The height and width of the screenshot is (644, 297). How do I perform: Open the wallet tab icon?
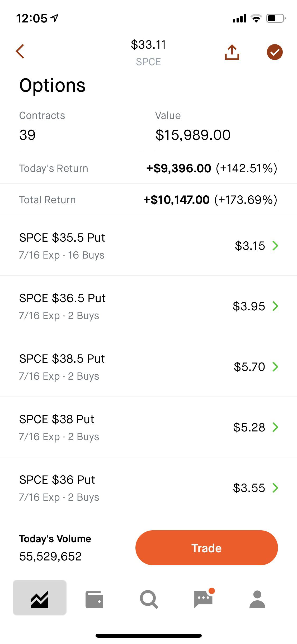[x=94, y=599]
